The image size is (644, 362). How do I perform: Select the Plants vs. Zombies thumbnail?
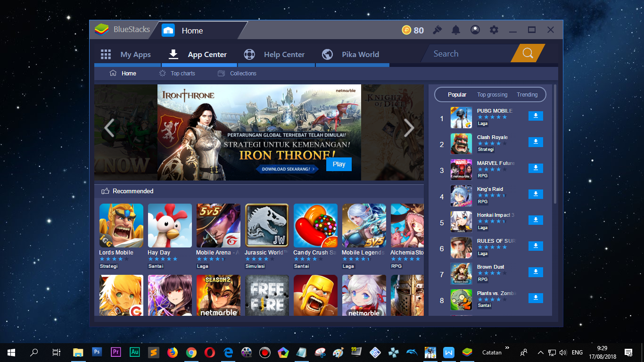pyautogui.click(x=461, y=300)
